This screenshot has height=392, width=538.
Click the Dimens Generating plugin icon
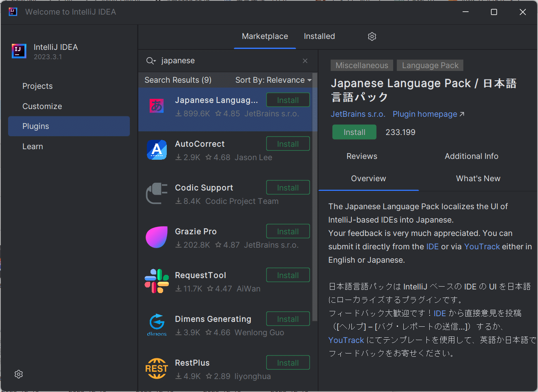pos(157,325)
